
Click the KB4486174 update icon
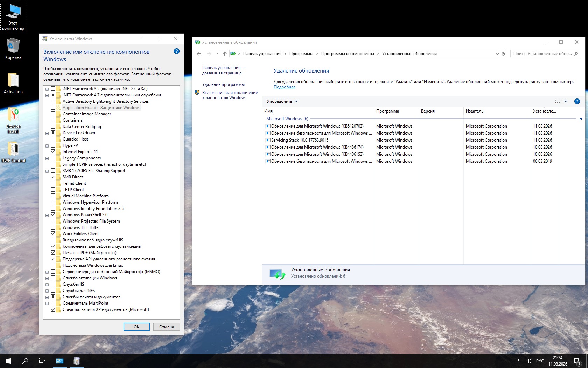tap(268, 147)
